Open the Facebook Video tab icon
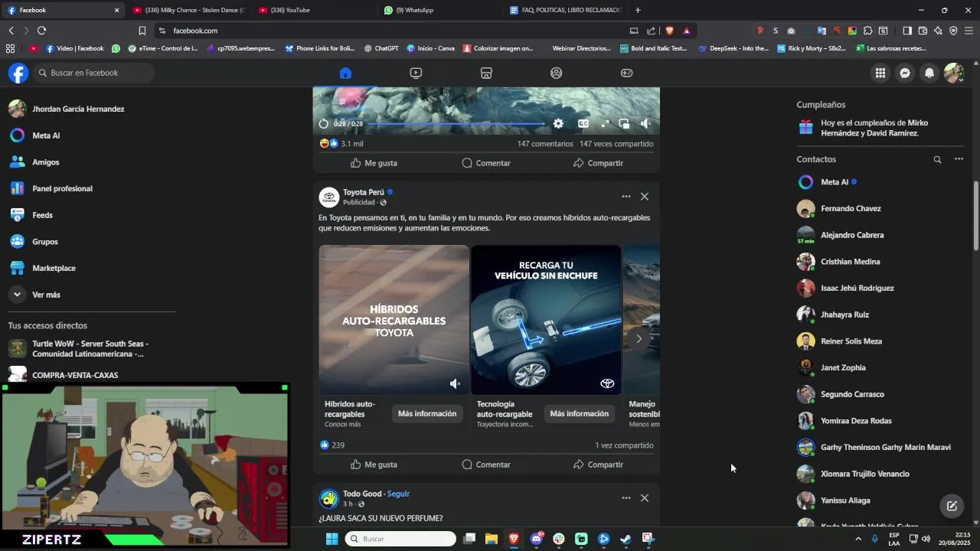The image size is (980, 551). [x=416, y=73]
